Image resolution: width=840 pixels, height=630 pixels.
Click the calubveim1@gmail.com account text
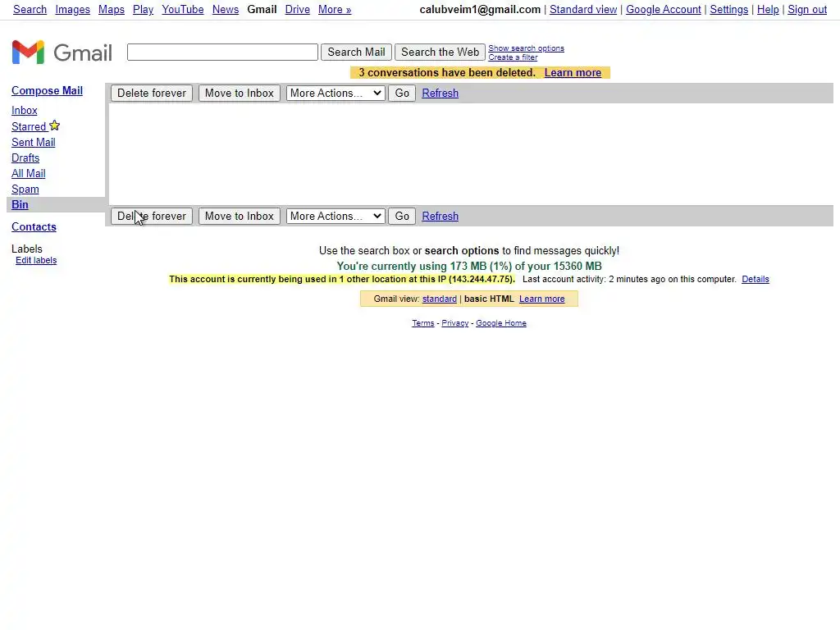[x=480, y=10]
